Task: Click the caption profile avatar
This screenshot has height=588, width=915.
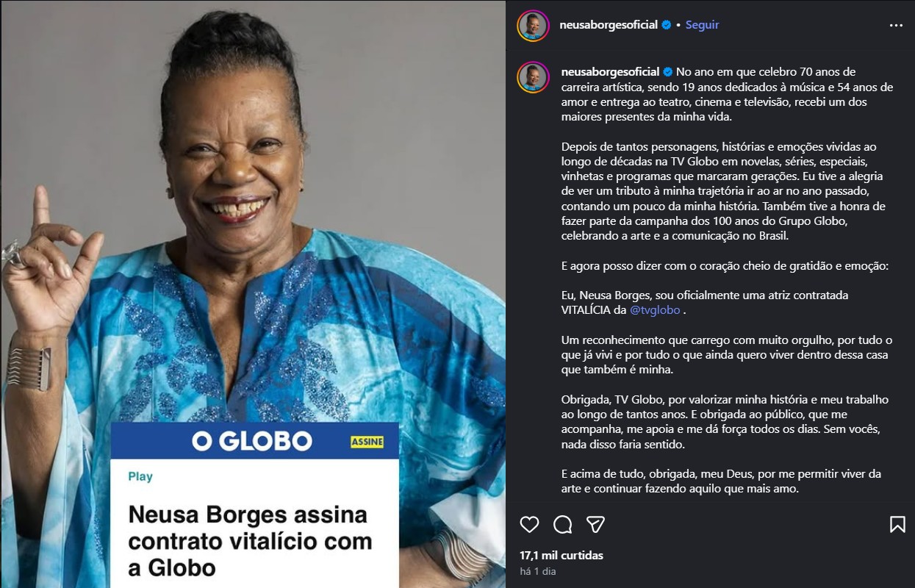Action: point(533,77)
